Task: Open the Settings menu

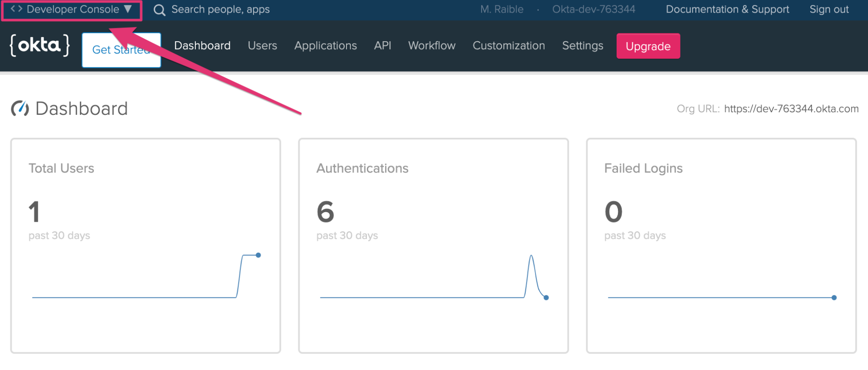Action: 583,46
